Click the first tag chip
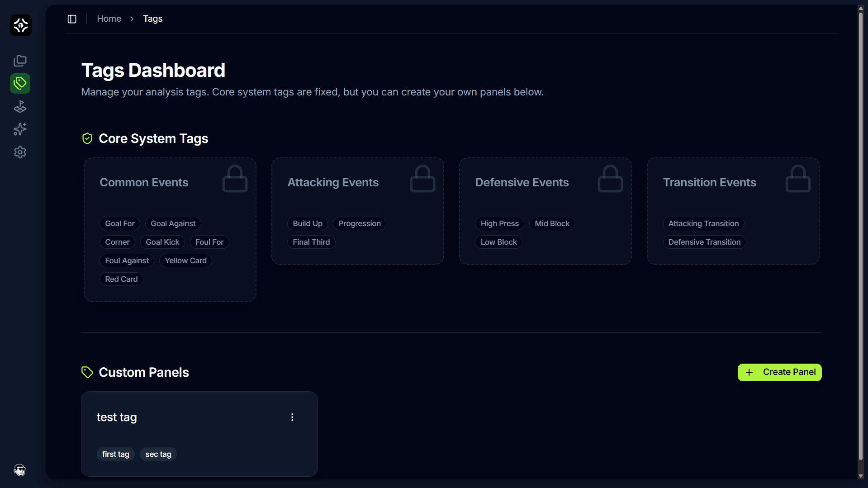The height and width of the screenshot is (488, 868). (x=116, y=454)
